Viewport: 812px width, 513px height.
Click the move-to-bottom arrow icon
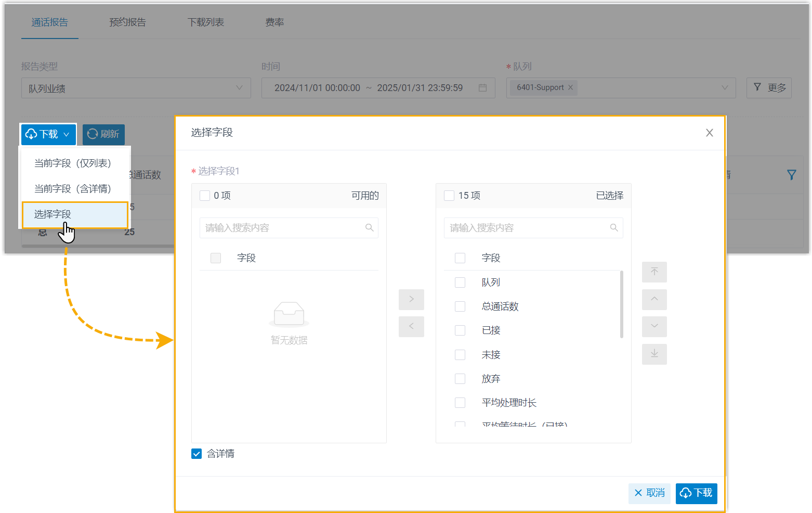pyautogui.click(x=654, y=354)
